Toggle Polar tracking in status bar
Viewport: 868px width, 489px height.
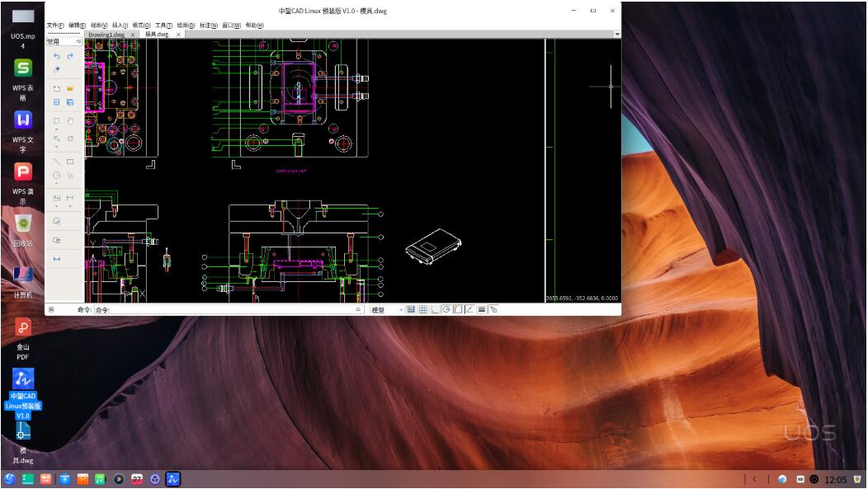[446, 310]
